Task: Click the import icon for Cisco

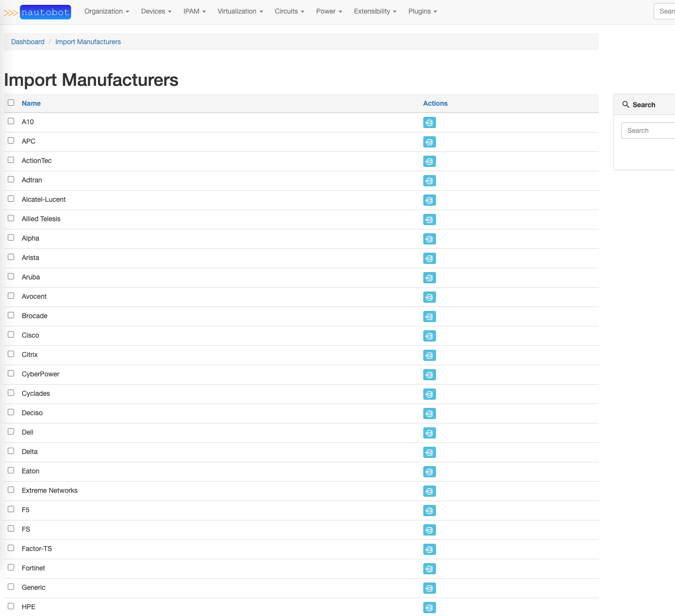Action: (429, 336)
